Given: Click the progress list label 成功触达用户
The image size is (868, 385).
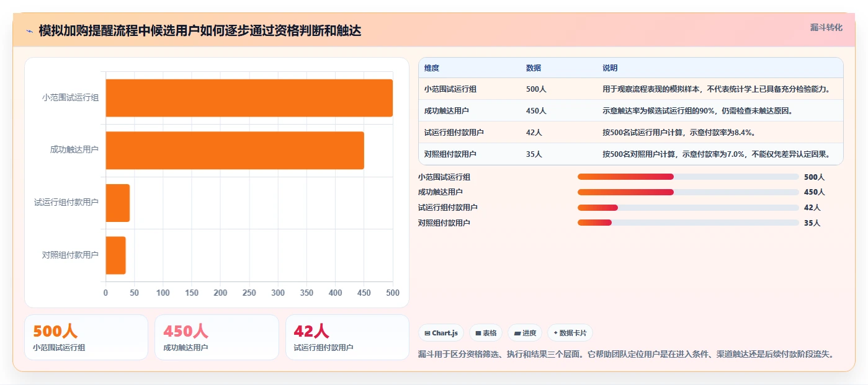Looking at the screenshot, I should pyautogui.click(x=441, y=192).
